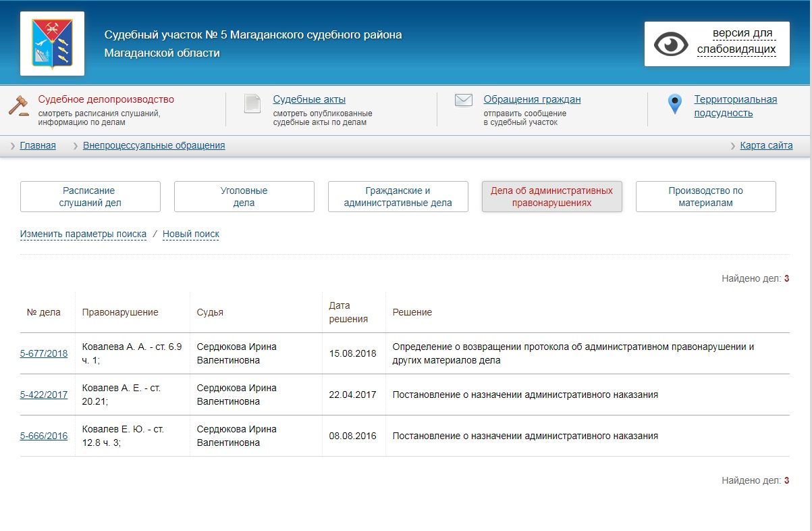The width and height of the screenshot is (812, 531).
Task: Open Территориальная подсудность link
Action: pos(735,106)
